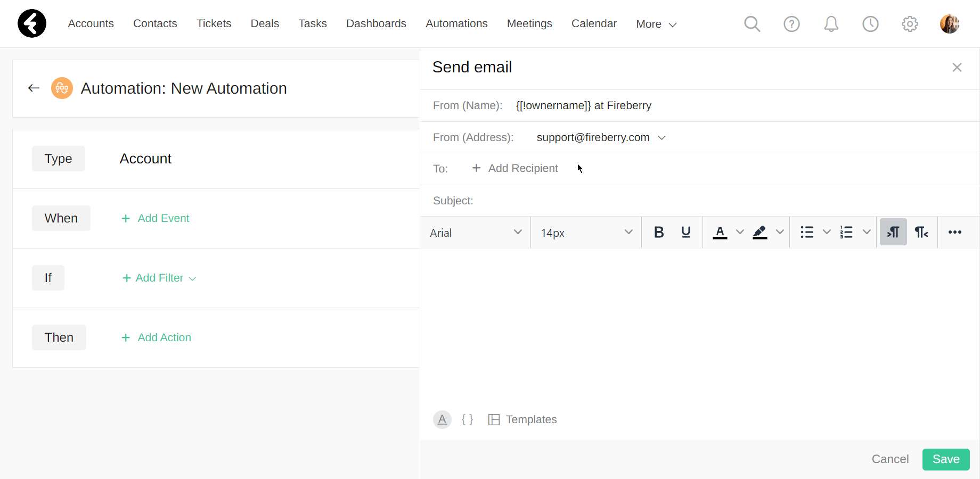980x479 pixels.
Task: Cancel the email action
Action: (x=890, y=459)
